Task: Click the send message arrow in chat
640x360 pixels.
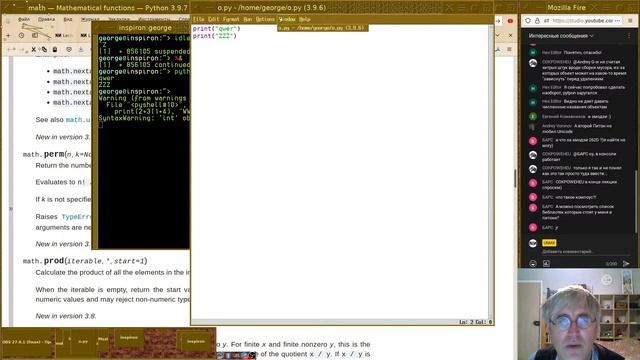Action: click(626, 264)
